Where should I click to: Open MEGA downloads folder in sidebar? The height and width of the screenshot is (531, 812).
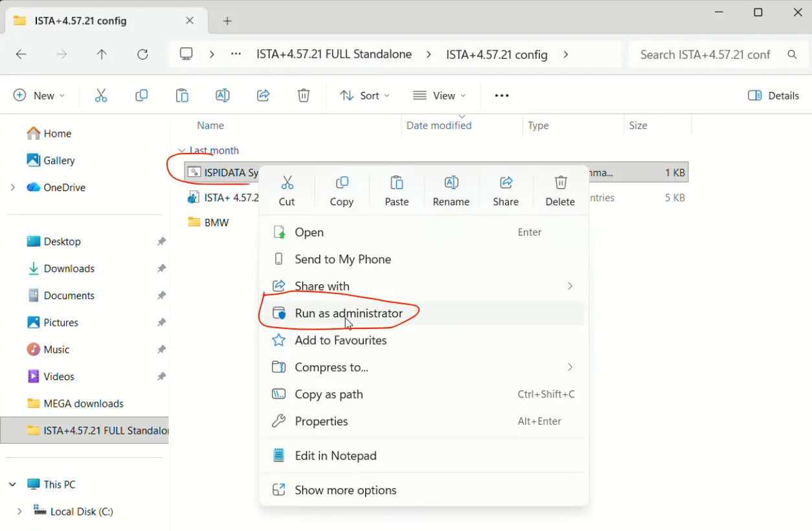(x=75, y=403)
